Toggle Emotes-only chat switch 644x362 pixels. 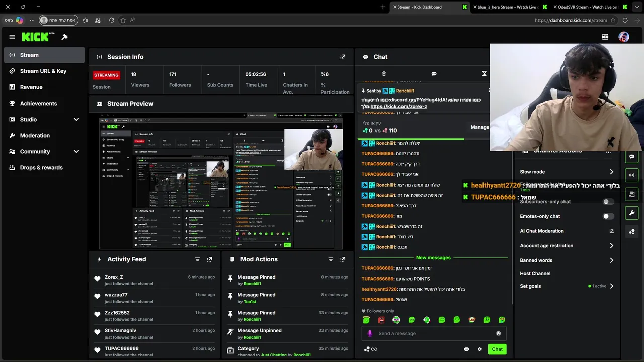pos(608,216)
